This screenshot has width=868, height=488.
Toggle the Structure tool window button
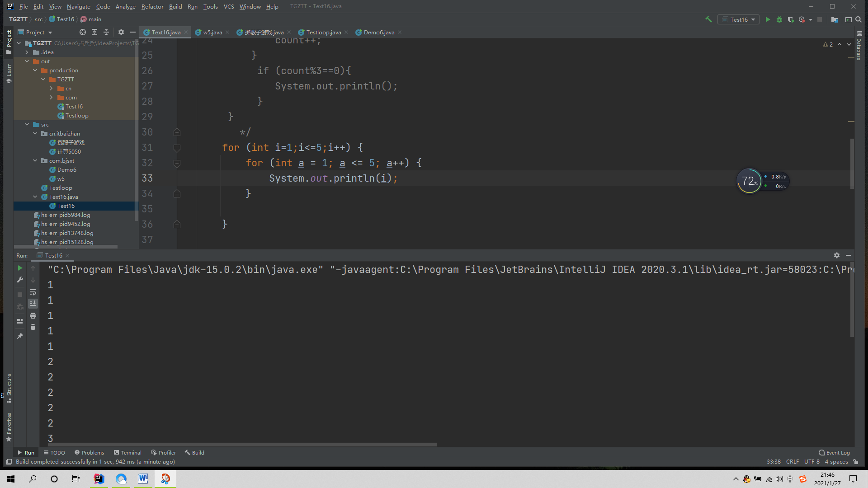(x=9, y=388)
